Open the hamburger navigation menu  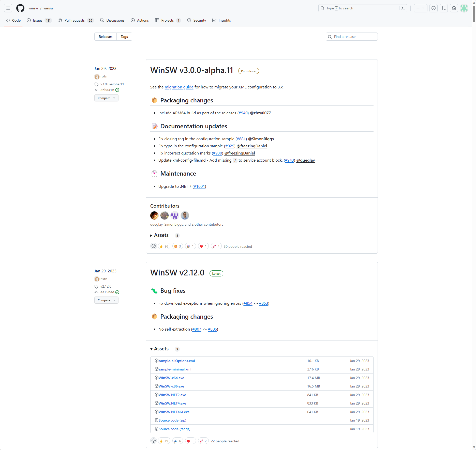[8, 8]
